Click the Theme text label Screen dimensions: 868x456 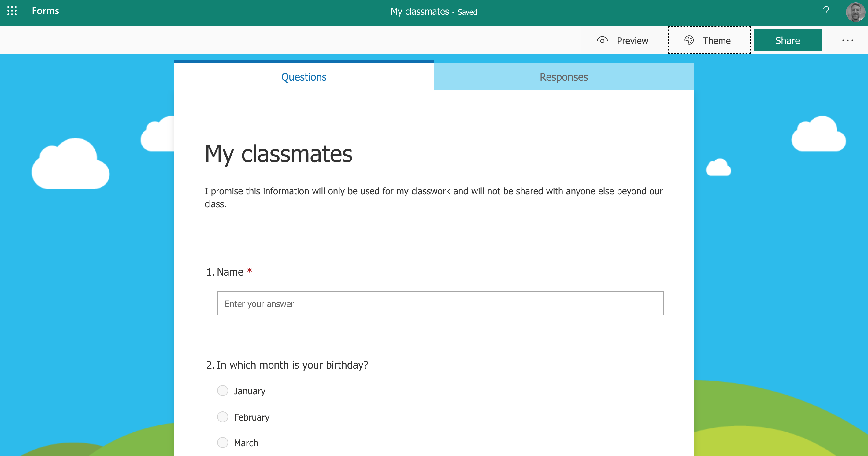[716, 41]
